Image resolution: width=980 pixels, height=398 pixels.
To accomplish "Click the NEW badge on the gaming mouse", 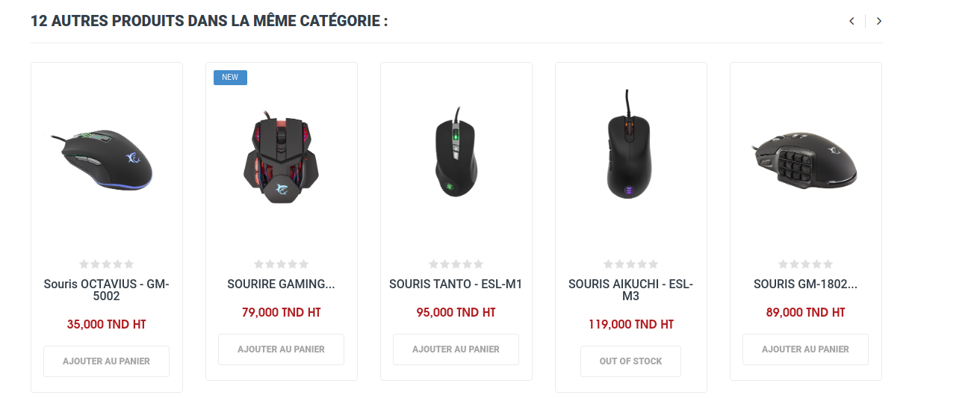I will [x=230, y=78].
